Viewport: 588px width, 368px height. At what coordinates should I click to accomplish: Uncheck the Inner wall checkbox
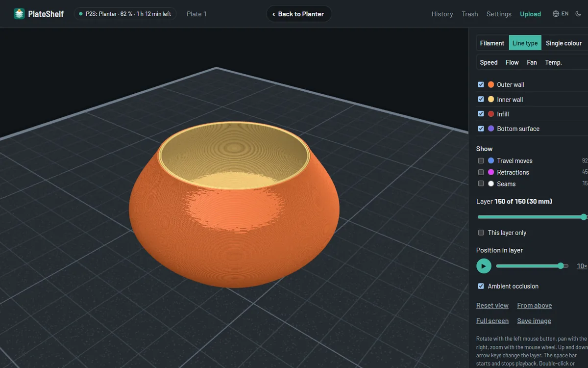point(481,99)
